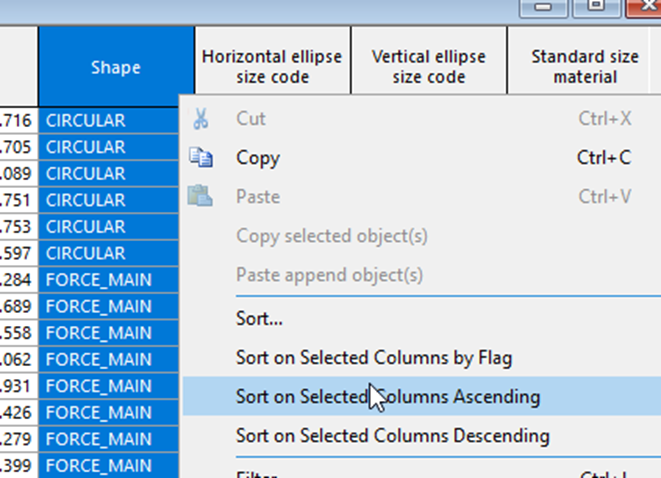The height and width of the screenshot is (478, 661).
Task: Click the .751 value cell
Action: pyautogui.click(x=19, y=200)
